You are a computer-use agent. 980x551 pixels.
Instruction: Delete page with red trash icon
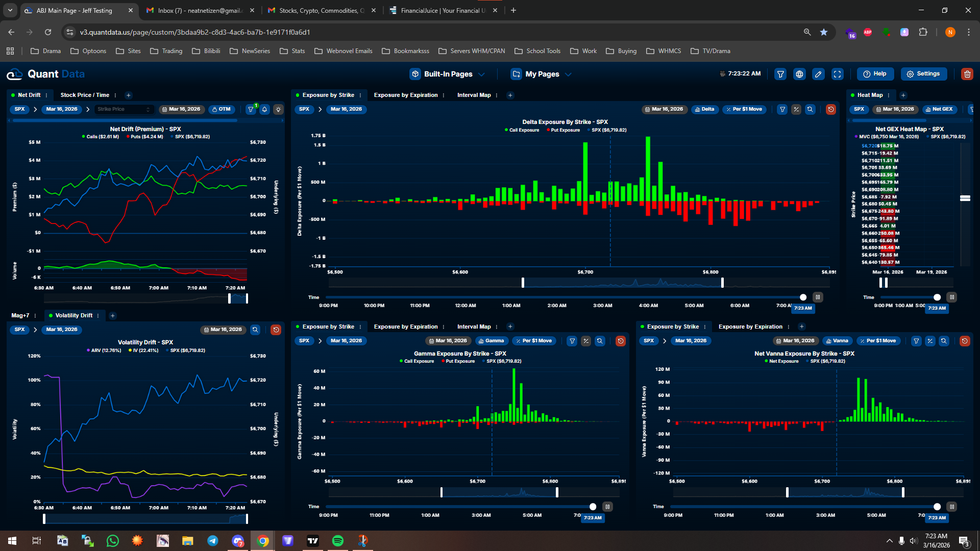967,74
